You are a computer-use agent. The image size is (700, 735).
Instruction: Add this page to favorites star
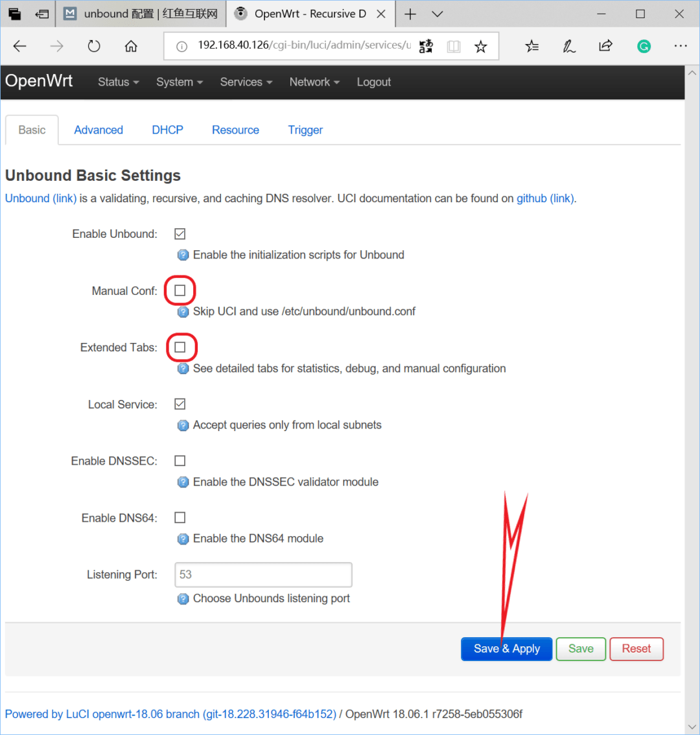pos(480,46)
